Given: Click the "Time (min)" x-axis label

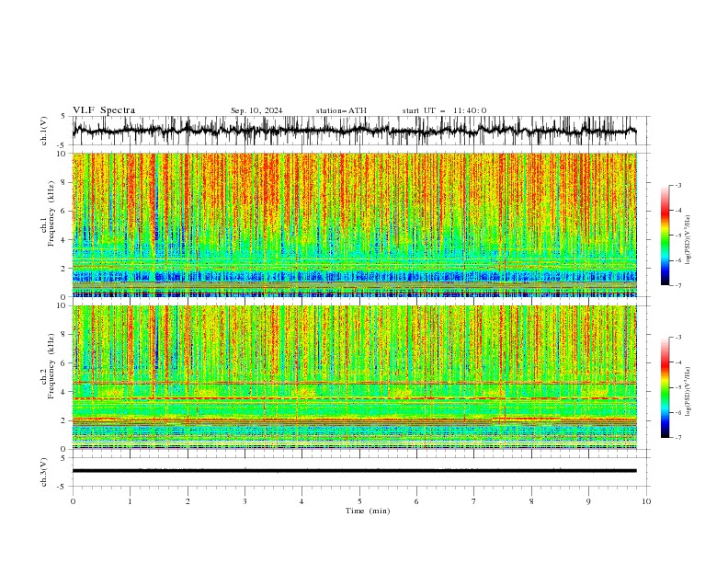Looking at the screenshot, I should click(368, 511).
